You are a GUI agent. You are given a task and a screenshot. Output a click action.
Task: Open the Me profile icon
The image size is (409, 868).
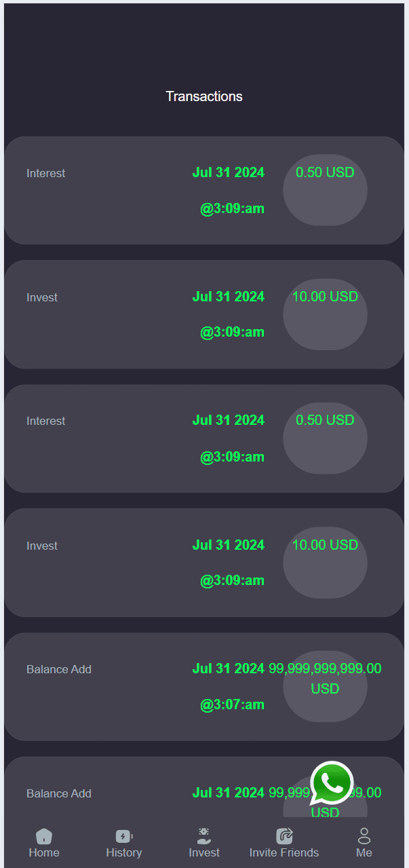[364, 835]
